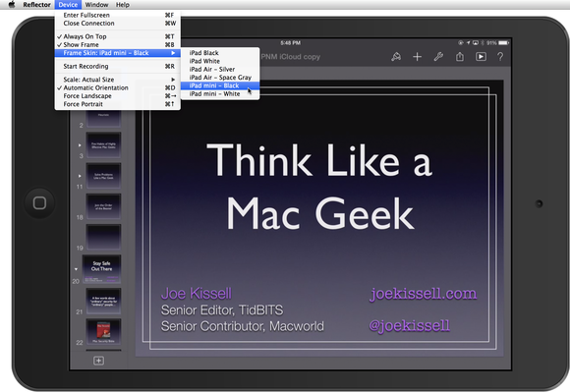Viewport: 570px width, 392px height.
Task: Open the Window menu
Action: point(96,5)
